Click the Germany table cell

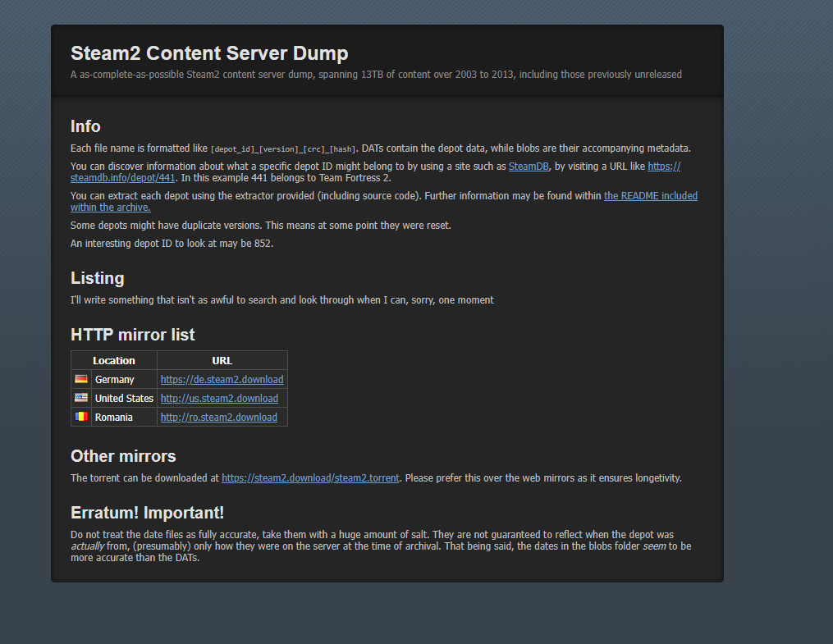coord(124,380)
